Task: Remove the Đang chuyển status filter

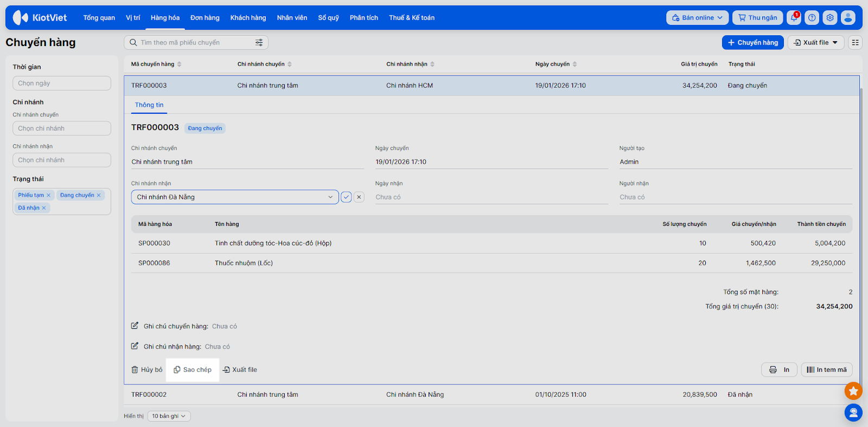Action: point(99,195)
